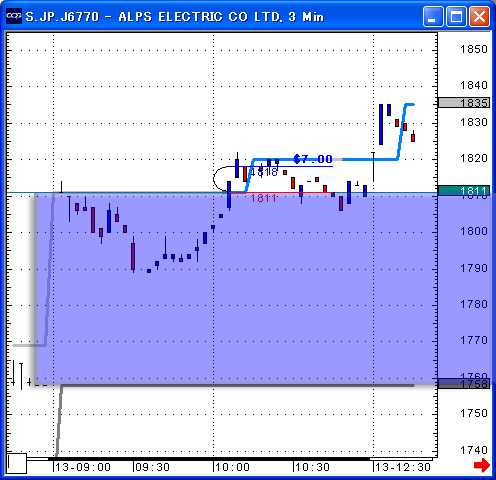The width and height of the screenshot is (496, 480).
Task: Click the teal 1811 price marker on the scale
Action: 464,190
